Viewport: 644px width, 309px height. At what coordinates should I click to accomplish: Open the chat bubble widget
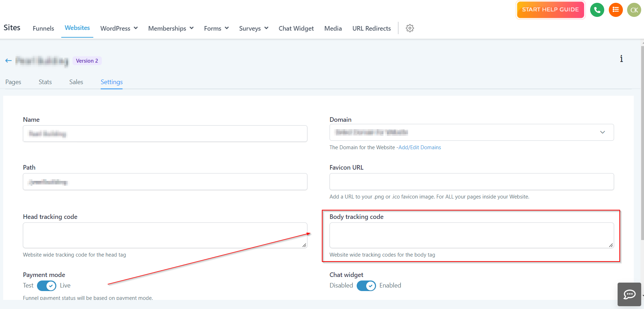click(629, 294)
